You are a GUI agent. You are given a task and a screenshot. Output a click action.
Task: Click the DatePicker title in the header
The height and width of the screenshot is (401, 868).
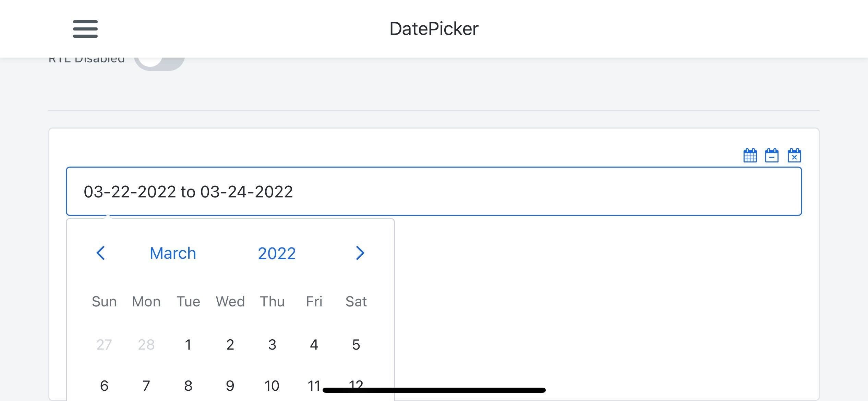click(434, 28)
